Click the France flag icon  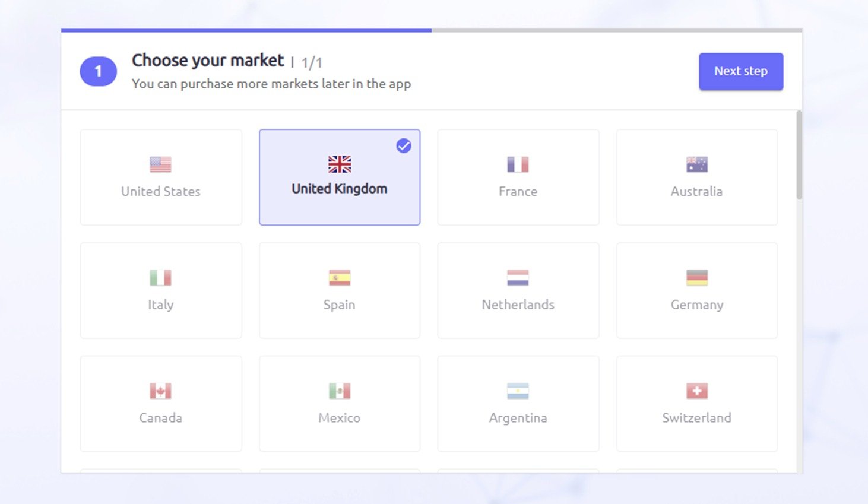click(518, 164)
